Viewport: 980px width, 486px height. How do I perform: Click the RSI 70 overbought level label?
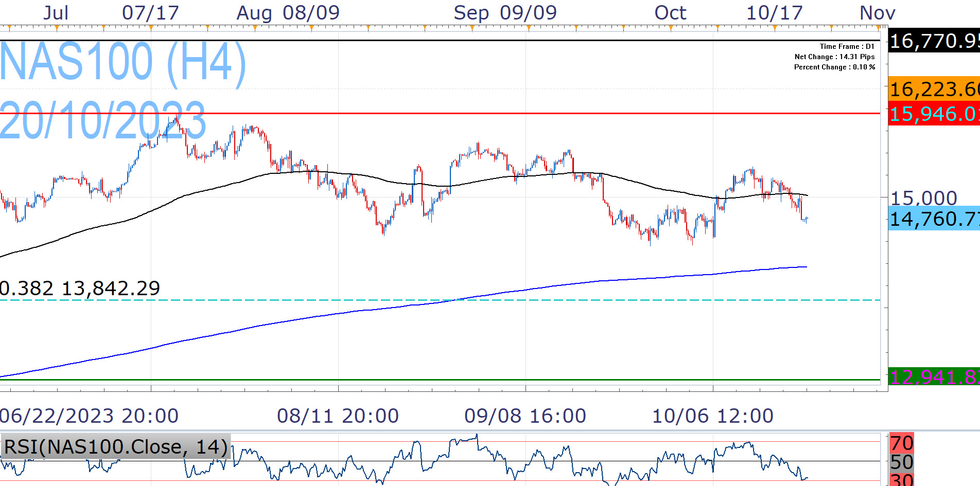coord(902,442)
